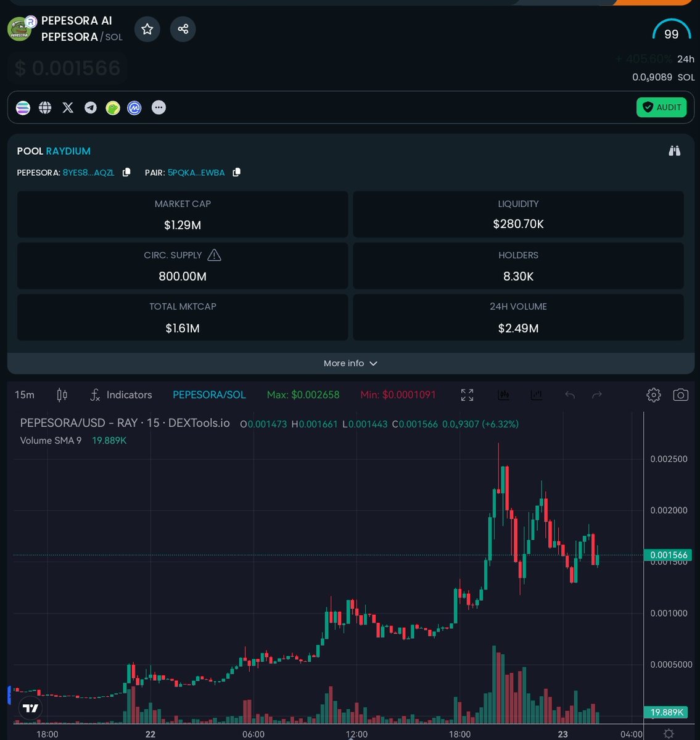Open the green CoinGecko link icon
This screenshot has width=700, height=740.
(112, 107)
